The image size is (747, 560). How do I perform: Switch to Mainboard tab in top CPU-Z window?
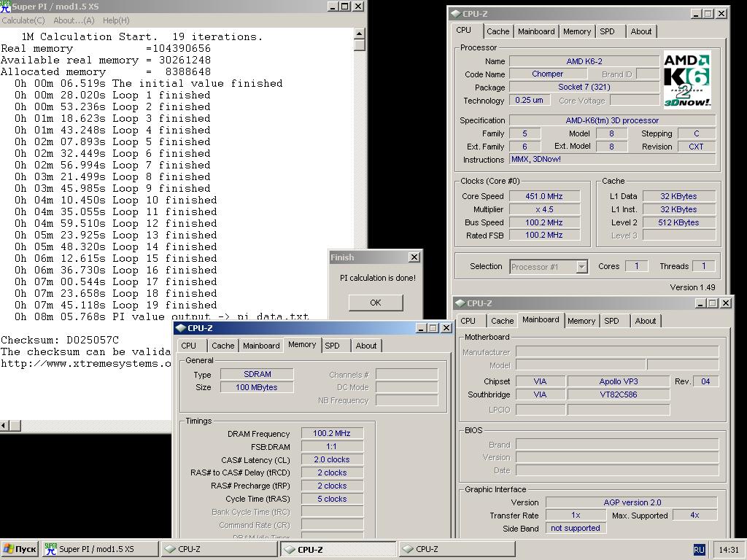[536, 31]
